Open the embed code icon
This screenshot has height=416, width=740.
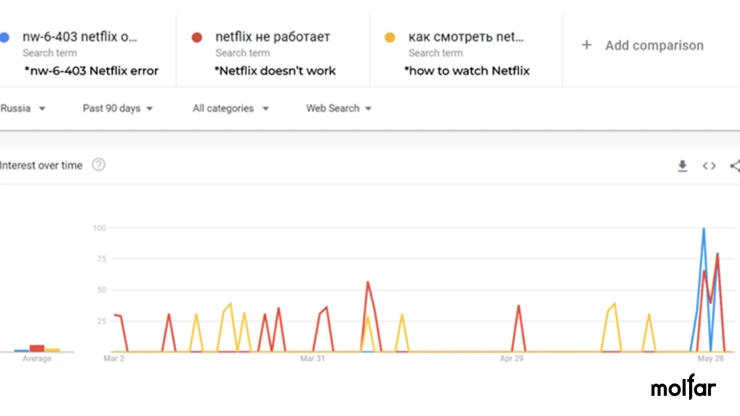709,166
